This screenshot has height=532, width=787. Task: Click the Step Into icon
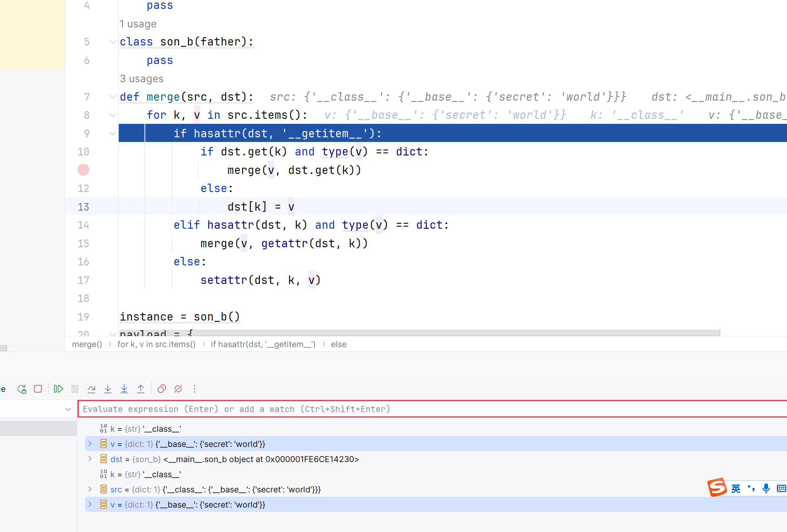(x=108, y=389)
